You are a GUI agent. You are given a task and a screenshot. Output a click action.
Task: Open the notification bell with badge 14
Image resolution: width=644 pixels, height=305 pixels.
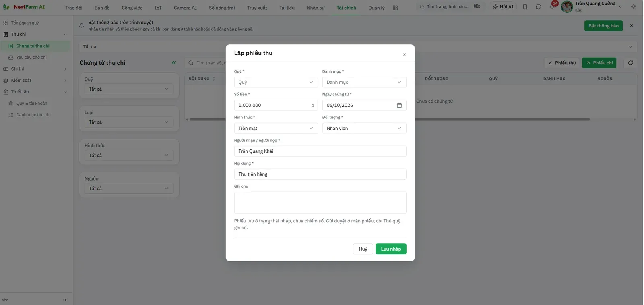552,7
